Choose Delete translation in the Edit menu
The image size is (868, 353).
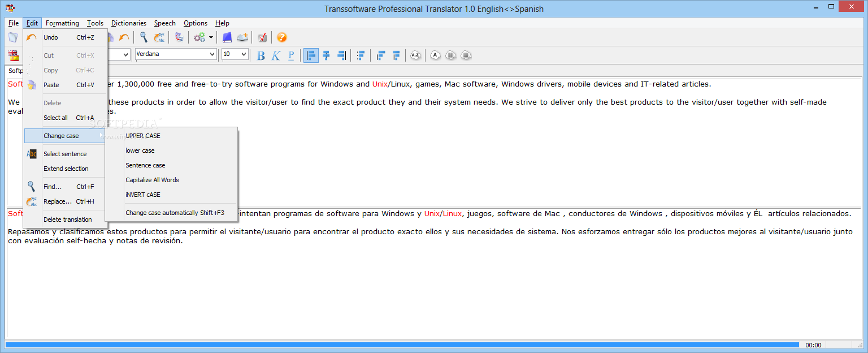(65, 219)
